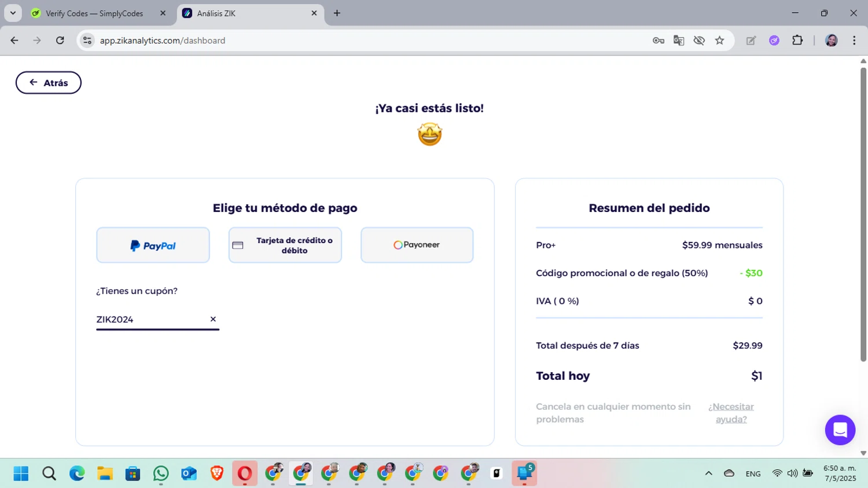The width and height of the screenshot is (868, 488).
Task: Click the app.zikanalytics.com/dashboard URL
Action: (x=163, y=41)
